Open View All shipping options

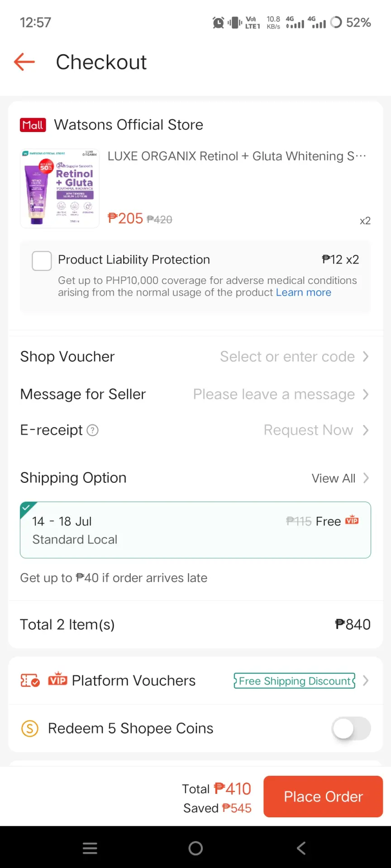click(x=340, y=478)
